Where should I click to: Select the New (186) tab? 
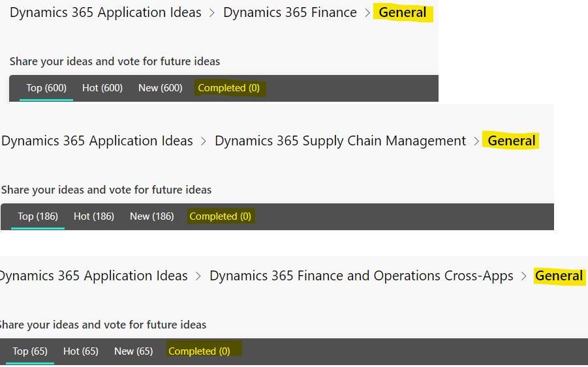(x=152, y=216)
